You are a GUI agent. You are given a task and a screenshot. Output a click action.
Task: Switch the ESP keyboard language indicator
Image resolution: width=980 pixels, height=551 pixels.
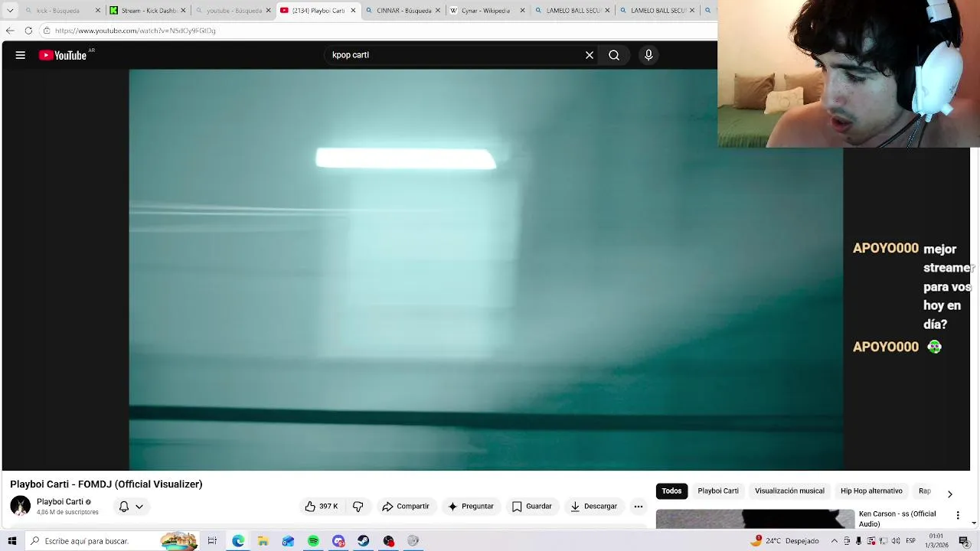(911, 541)
